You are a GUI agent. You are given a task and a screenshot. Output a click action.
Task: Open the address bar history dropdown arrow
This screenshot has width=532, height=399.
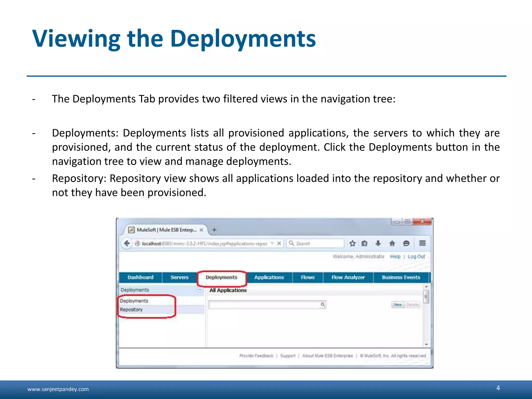click(272, 243)
